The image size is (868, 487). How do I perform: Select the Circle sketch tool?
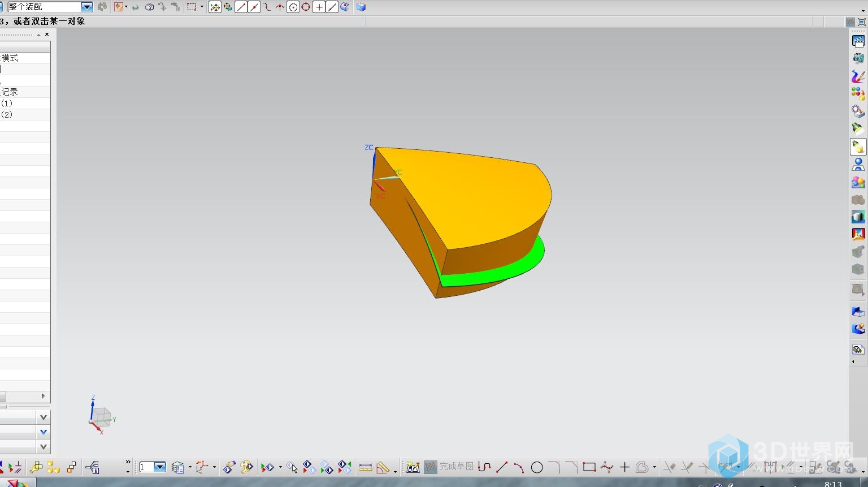click(x=537, y=467)
